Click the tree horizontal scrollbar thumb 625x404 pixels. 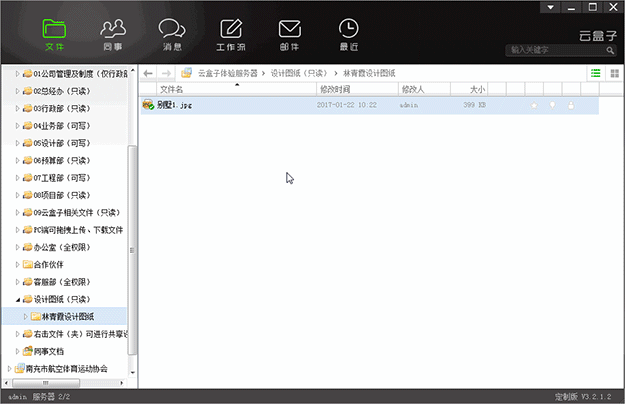coord(46,383)
